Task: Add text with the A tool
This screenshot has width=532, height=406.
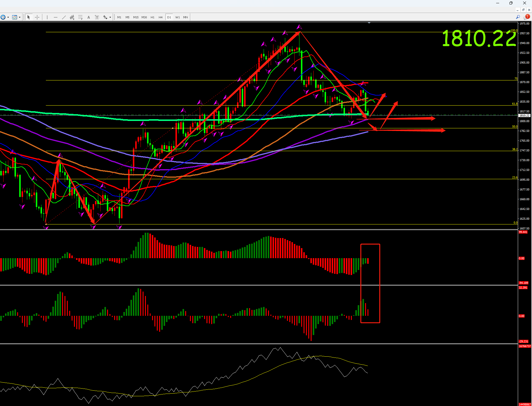Action: tap(88, 17)
